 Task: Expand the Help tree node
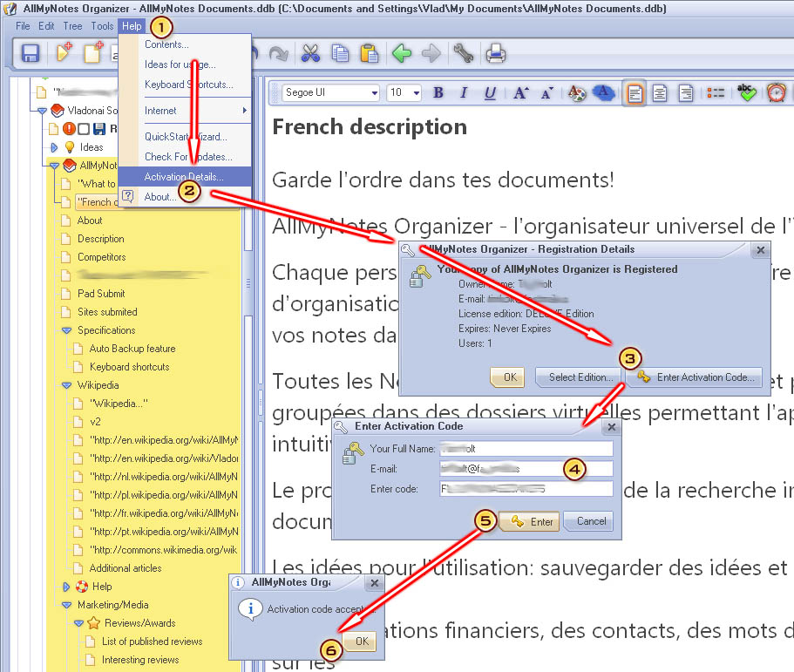66,587
